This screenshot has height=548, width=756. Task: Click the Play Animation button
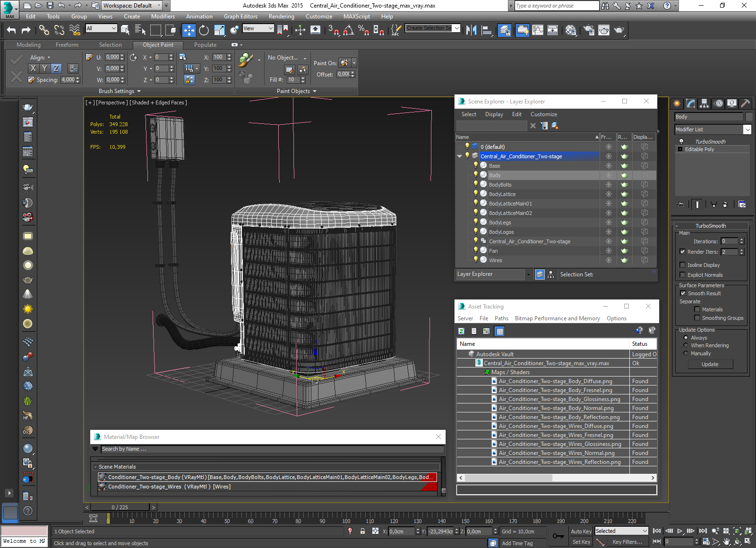tap(680, 531)
